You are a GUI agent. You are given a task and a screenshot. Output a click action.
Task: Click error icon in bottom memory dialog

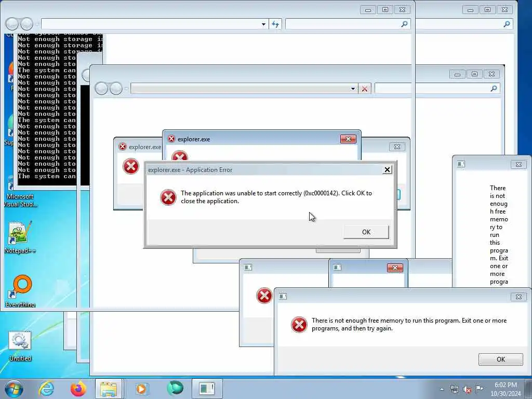(x=299, y=325)
